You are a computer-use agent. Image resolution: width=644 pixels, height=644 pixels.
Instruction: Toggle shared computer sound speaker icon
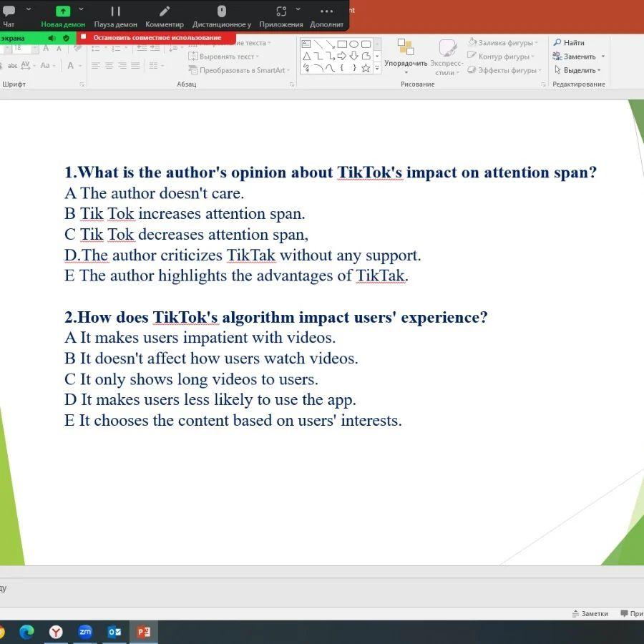52,38
